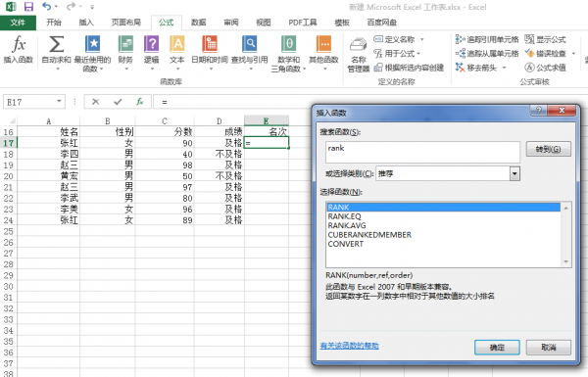Screen dimensions: 588x377
Task: Click Remove Arrows (移去箭头)
Action: tap(476, 68)
